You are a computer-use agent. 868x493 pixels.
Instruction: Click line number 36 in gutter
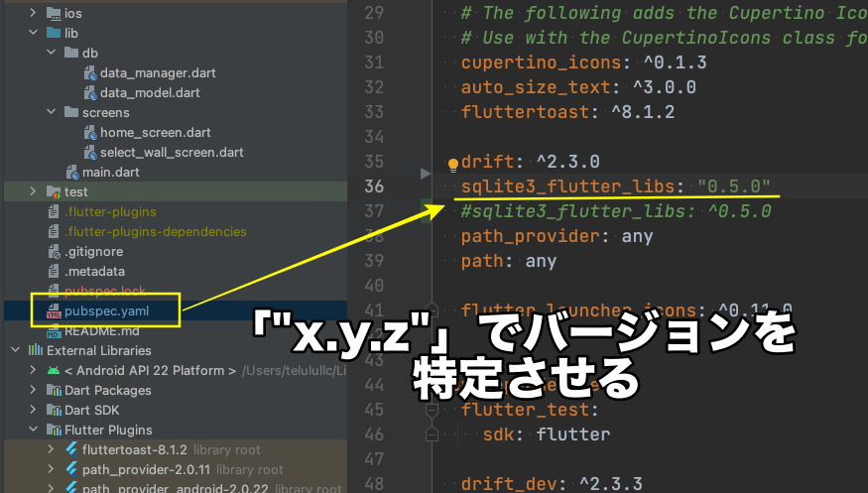coord(374,186)
